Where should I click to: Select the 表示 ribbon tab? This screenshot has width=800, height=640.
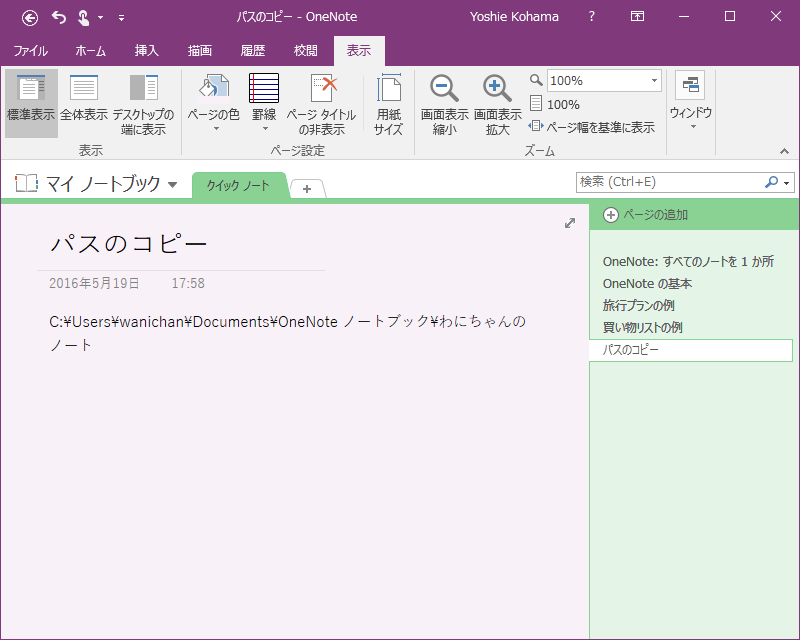pyautogui.click(x=359, y=51)
